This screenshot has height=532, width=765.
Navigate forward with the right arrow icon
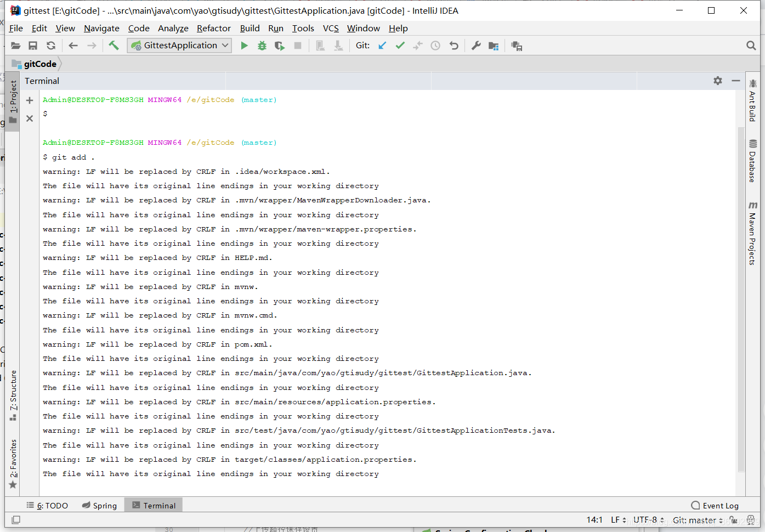pos(92,46)
